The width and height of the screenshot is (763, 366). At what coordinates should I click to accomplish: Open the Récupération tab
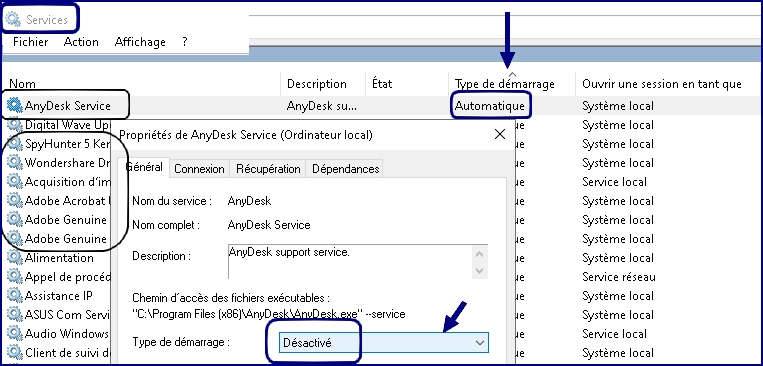click(x=268, y=169)
